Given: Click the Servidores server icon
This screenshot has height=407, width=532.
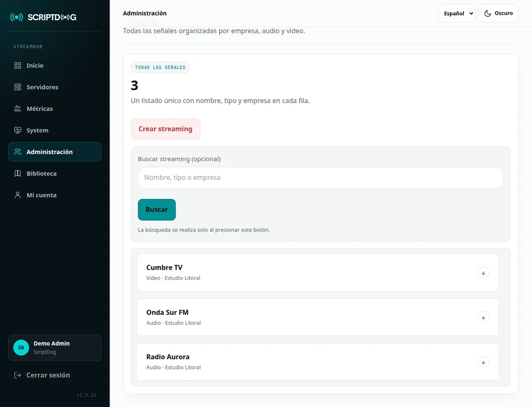Looking at the screenshot, I should (x=18, y=87).
